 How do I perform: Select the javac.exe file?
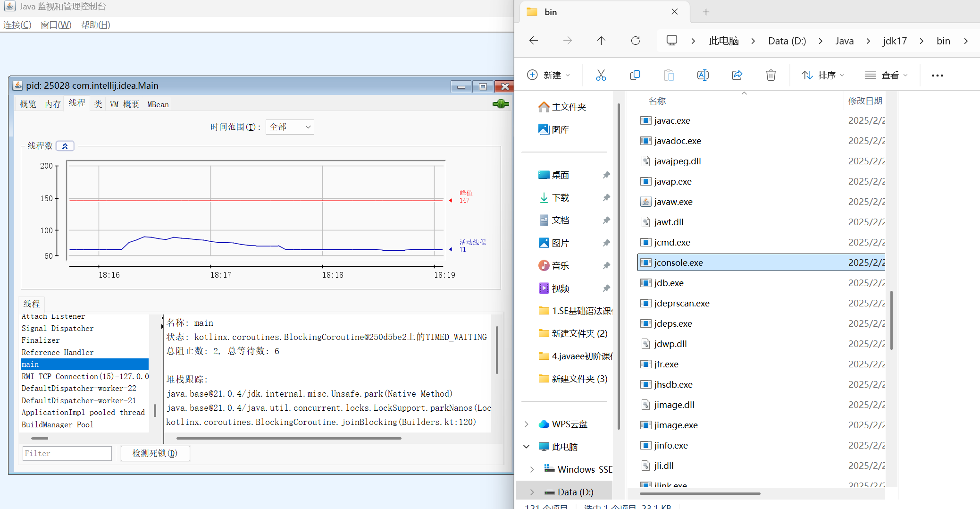pyautogui.click(x=672, y=120)
